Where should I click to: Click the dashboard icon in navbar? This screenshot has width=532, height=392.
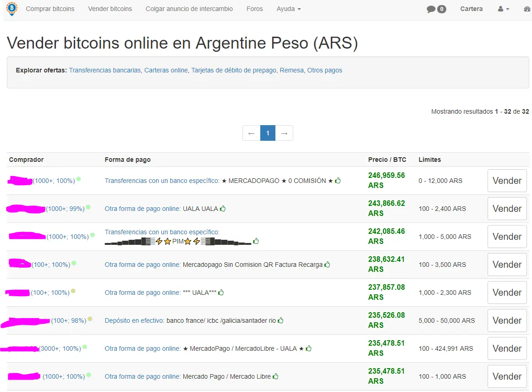point(528,9)
